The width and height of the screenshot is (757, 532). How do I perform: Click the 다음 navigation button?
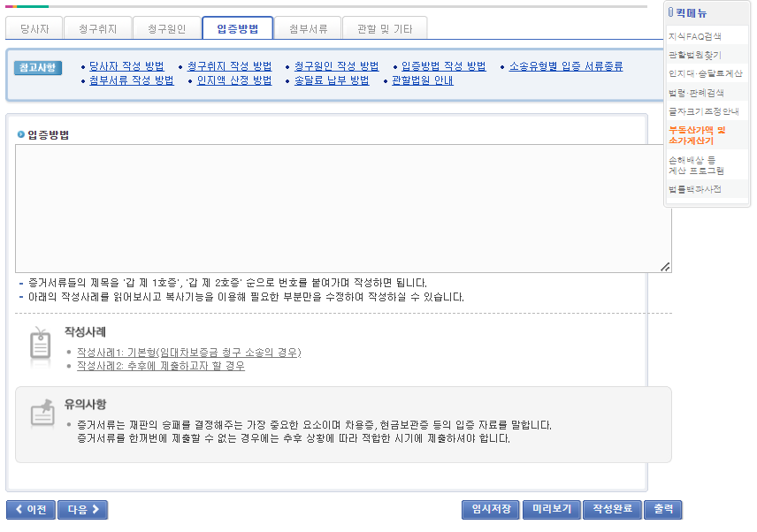82,509
